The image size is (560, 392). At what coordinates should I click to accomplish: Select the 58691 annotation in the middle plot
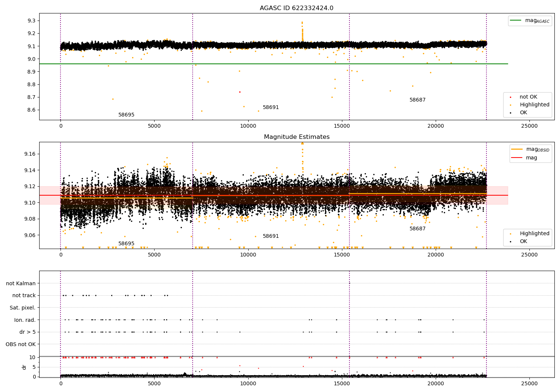pos(271,236)
